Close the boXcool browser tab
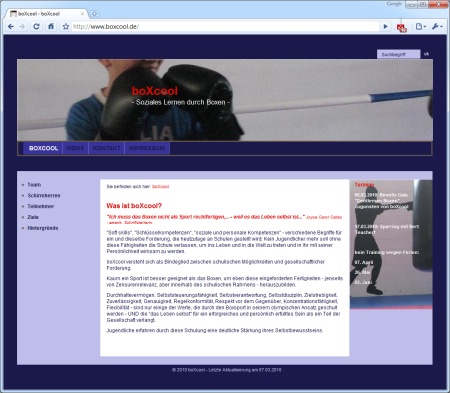 click(x=82, y=14)
